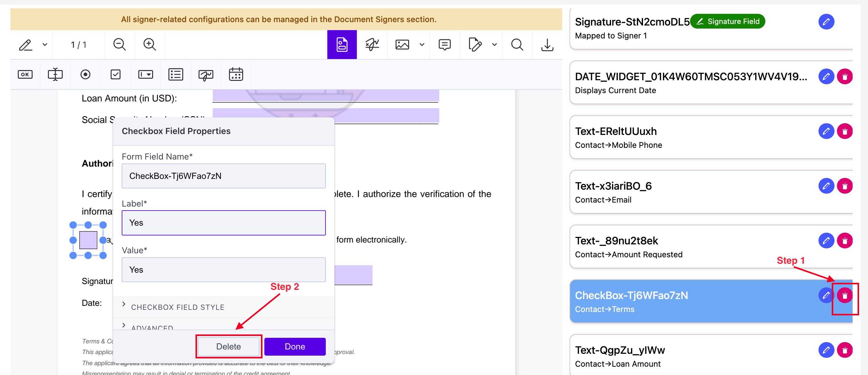Zoom in on the document
This screenshot has height=375, width=868.
point(150,45)
